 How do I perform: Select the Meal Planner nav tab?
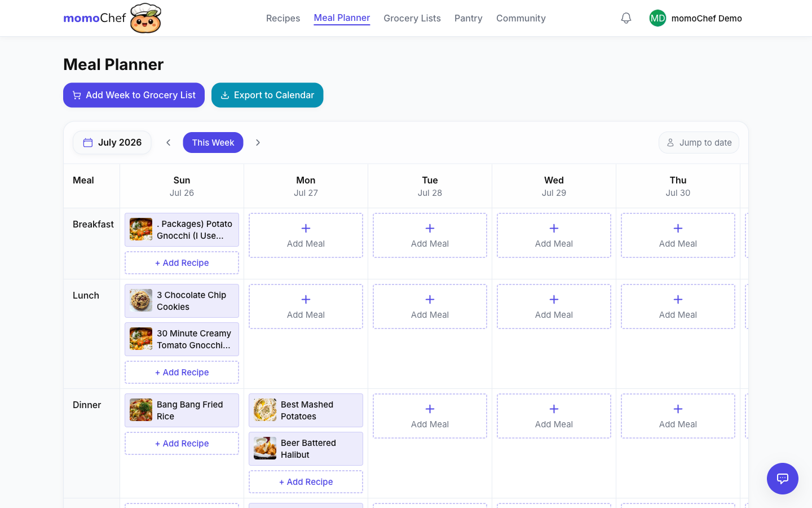click(x=342, y=18)
